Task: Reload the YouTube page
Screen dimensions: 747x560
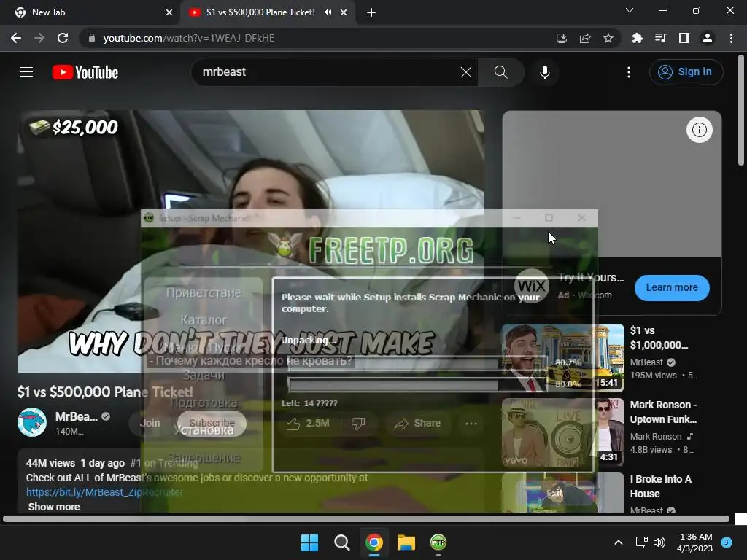Action: (x=63, y=38)
